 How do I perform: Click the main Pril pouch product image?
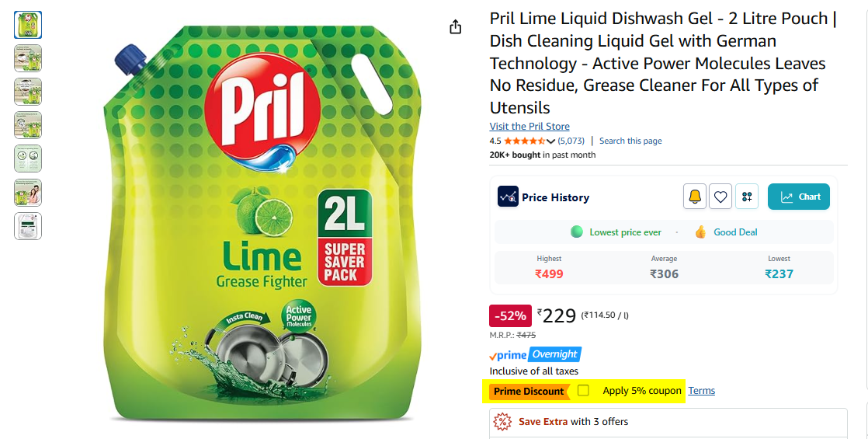[x=262, y=221]
